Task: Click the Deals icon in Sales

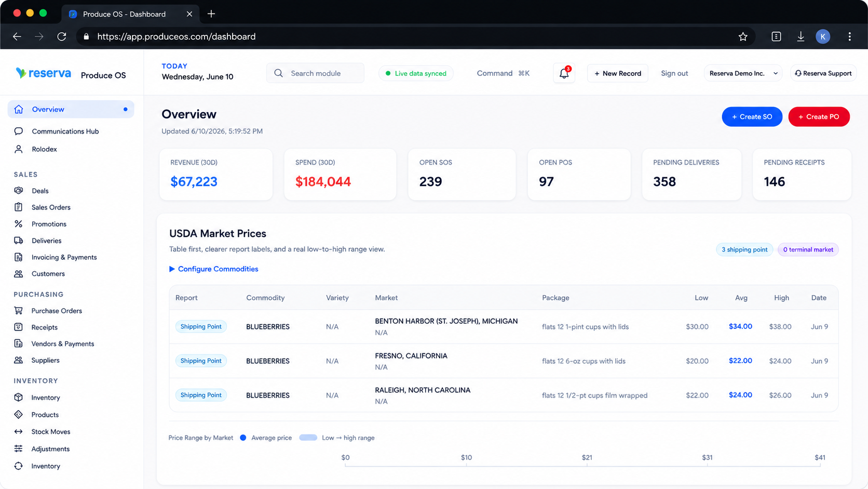Action: pyautogui.click(x=19, y=191)
